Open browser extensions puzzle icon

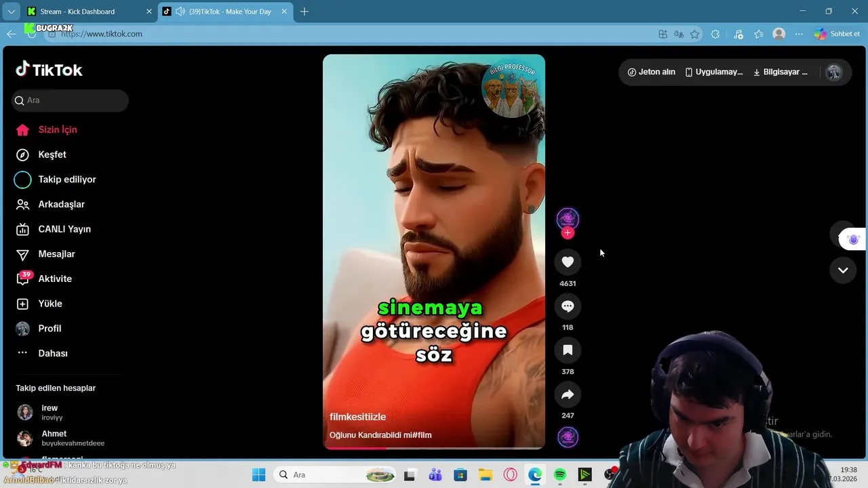pos(715,34)
